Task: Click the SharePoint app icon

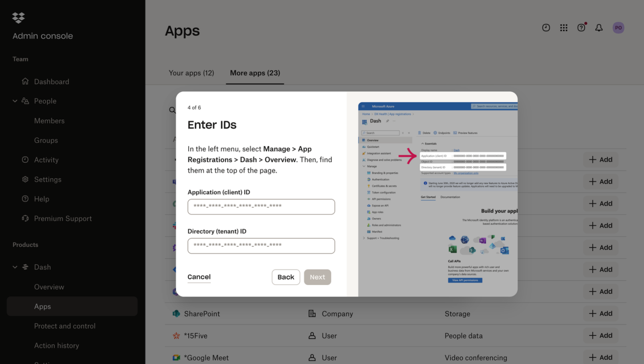Action: 176,314
